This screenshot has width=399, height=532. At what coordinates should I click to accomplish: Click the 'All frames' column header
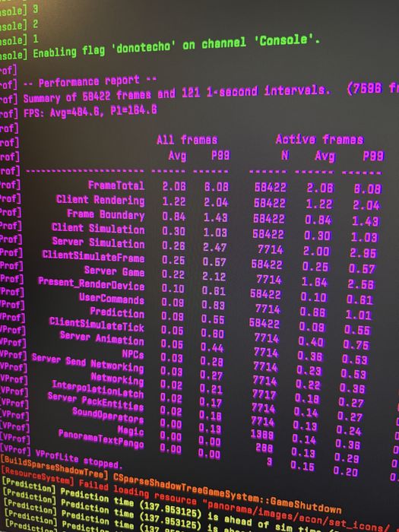pyautogui.click(x=187, y=139)
